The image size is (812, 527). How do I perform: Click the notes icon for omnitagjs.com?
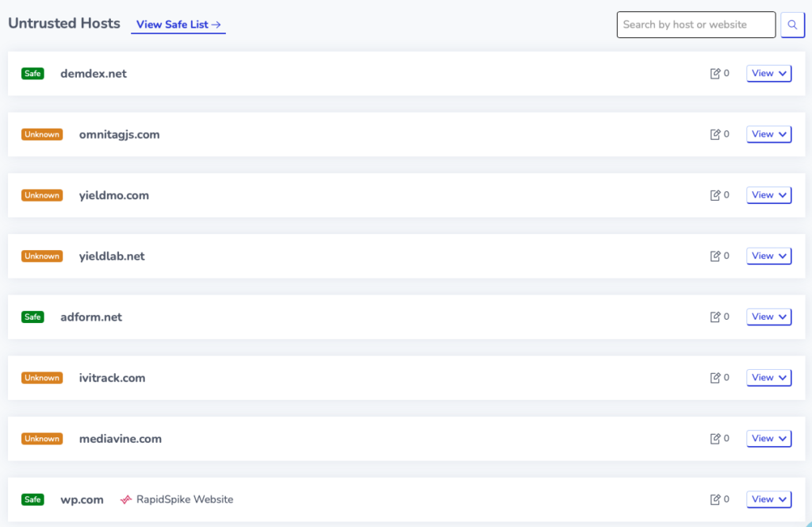click(x=715, y=134)
